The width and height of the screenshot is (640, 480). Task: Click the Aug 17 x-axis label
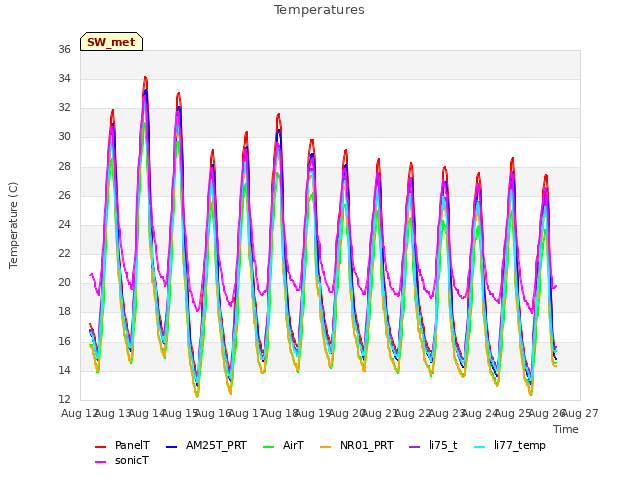click(x=247, y=413)
